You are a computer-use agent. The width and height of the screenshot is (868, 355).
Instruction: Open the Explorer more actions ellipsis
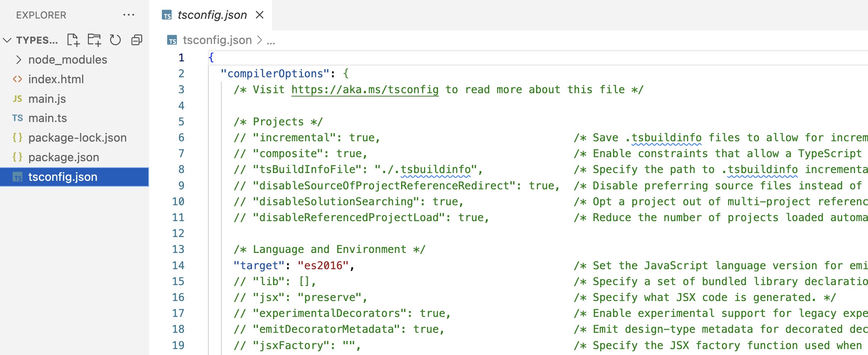point(128,15)
